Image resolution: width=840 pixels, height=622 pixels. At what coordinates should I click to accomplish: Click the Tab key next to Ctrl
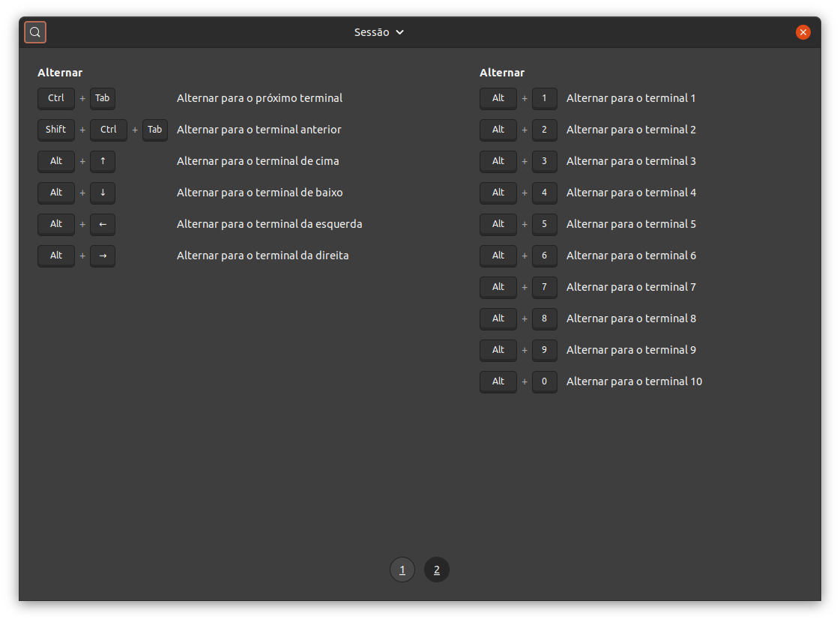(103, 98)
